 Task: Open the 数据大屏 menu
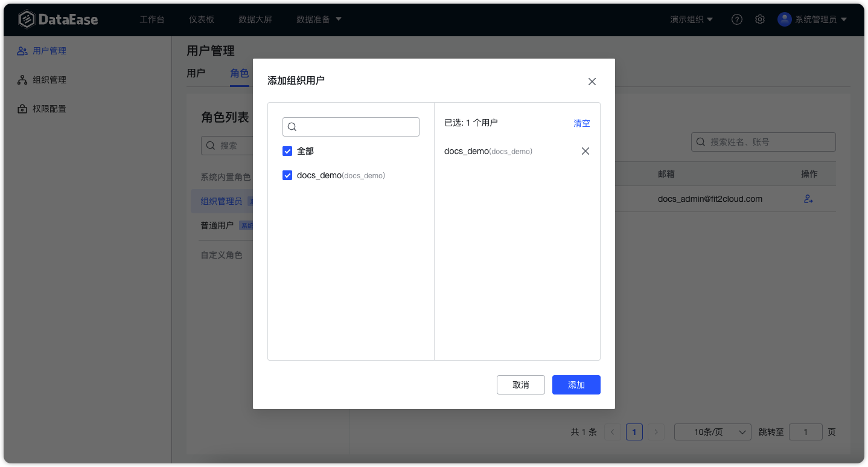(x=255, y=19)
